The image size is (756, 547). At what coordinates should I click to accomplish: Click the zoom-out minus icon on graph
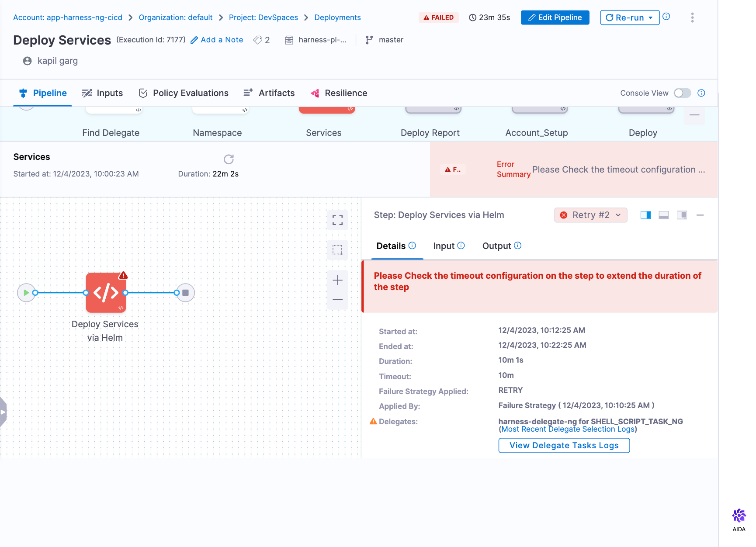[337, 300]
